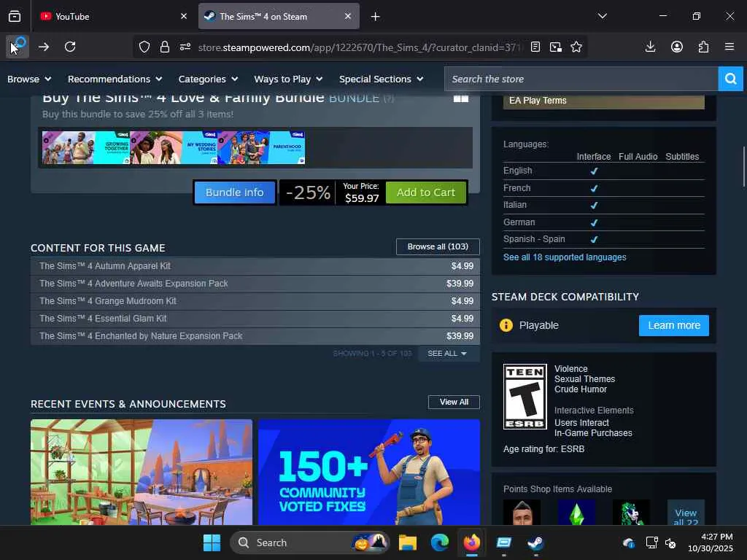The image size is (747, 560).
Task: Click the blue store search magnifier button
Action: pyautogui.click(x=730, y=79)
